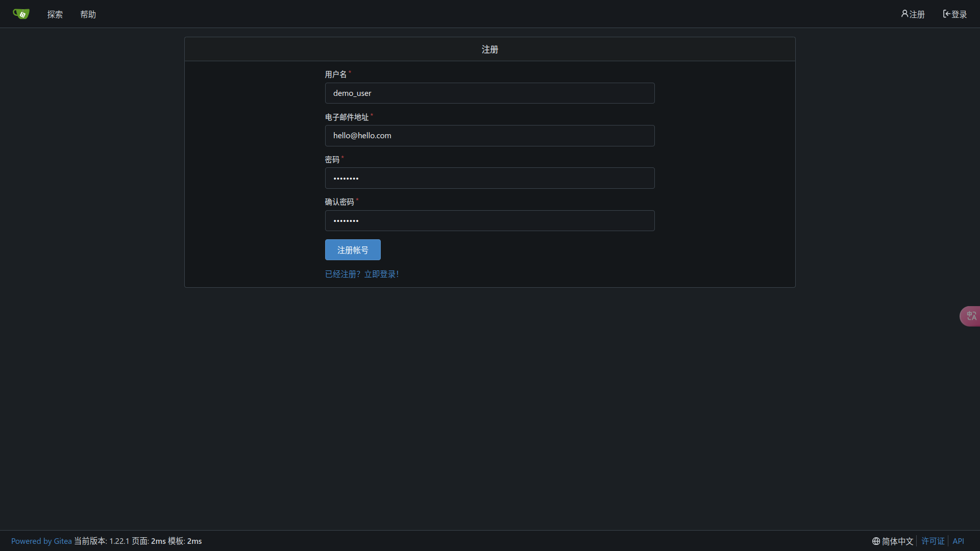Go to 登录 in top navigation
The width and height of the screenshot is (980, 551).
(954, 14)
